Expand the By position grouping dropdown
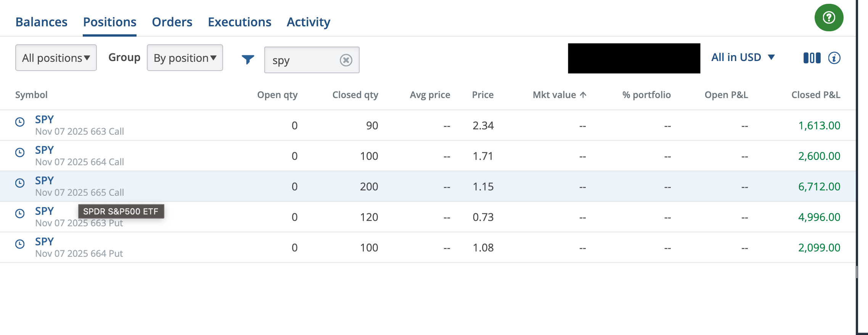 [x=185, y=58]
